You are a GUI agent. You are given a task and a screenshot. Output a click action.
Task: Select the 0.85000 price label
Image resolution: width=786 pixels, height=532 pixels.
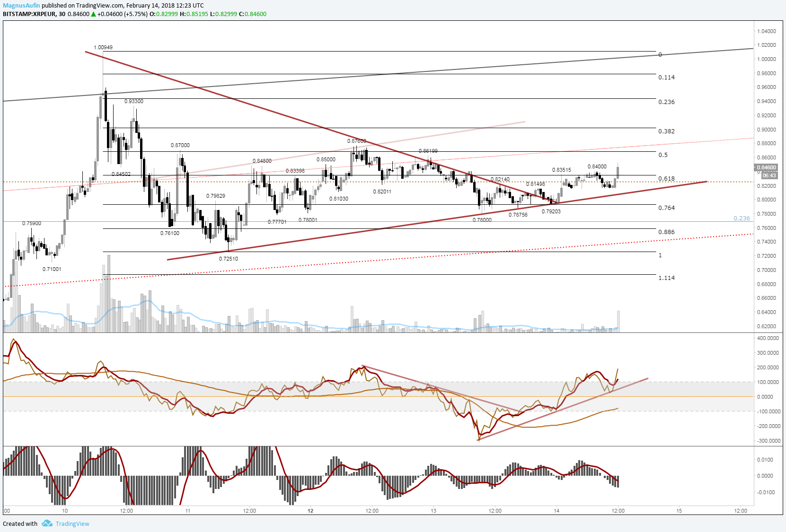(326, 159)
